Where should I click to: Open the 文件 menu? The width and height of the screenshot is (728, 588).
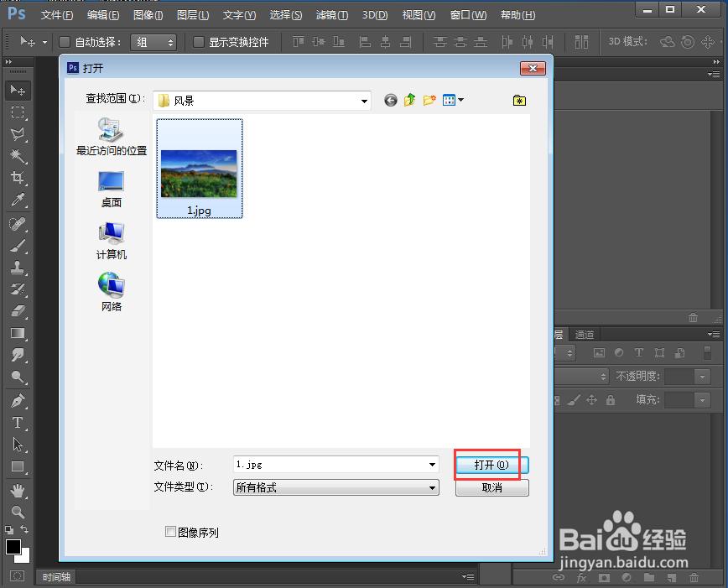point(57,15)
